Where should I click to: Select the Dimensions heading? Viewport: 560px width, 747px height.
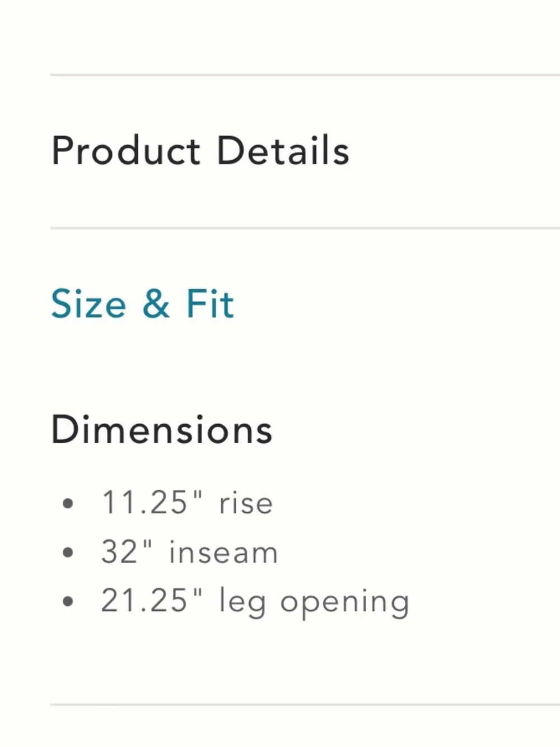coord(162,430)
